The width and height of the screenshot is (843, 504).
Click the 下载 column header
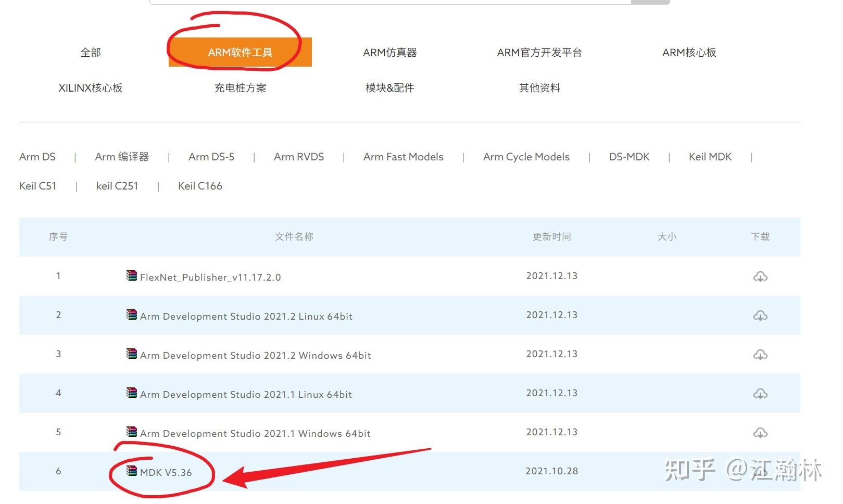[760, 236]
